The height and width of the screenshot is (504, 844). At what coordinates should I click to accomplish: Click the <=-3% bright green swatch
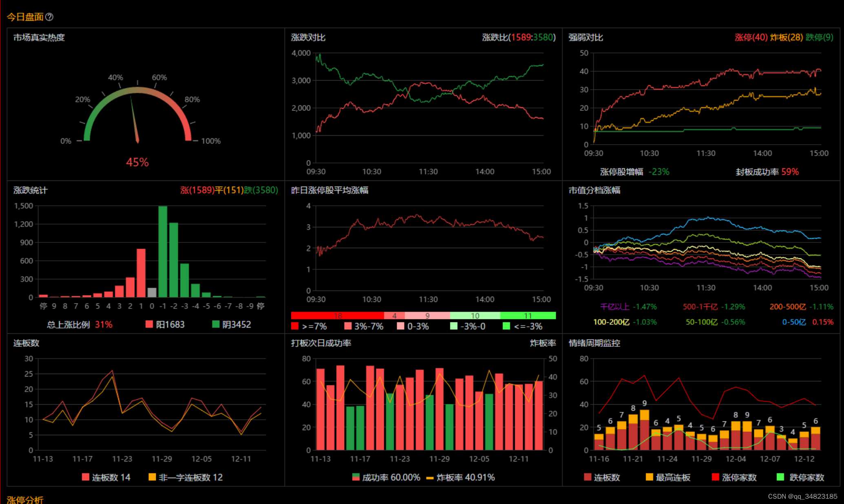[506, 326]
